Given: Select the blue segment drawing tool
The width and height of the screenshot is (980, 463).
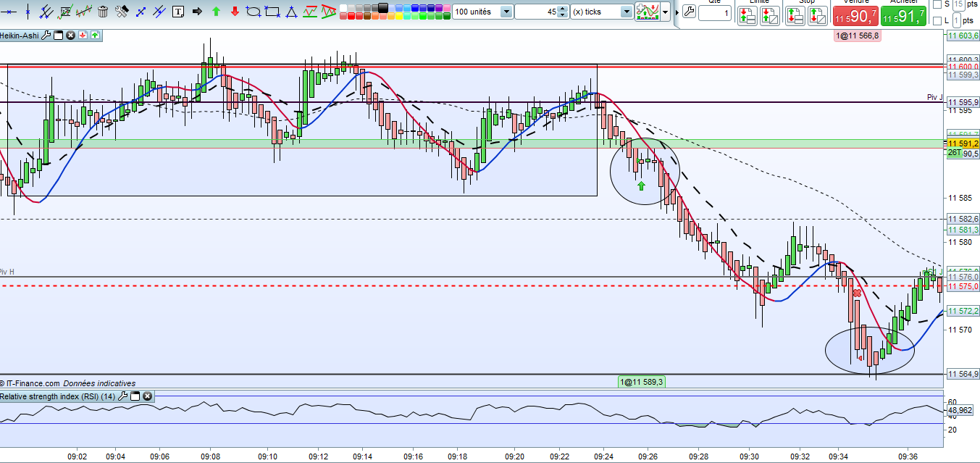Looking at the screenshot, I should coord(141,12).
